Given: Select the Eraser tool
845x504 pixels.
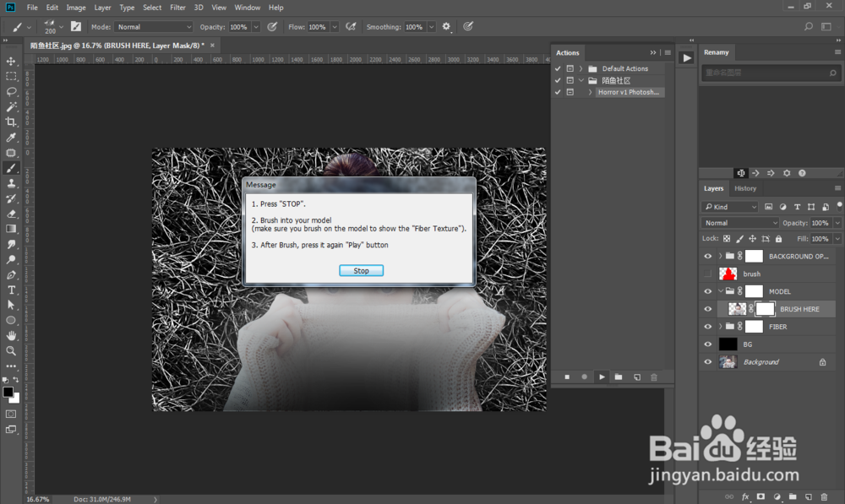Looking at the screenshot, I should click(x=11, y=214).
